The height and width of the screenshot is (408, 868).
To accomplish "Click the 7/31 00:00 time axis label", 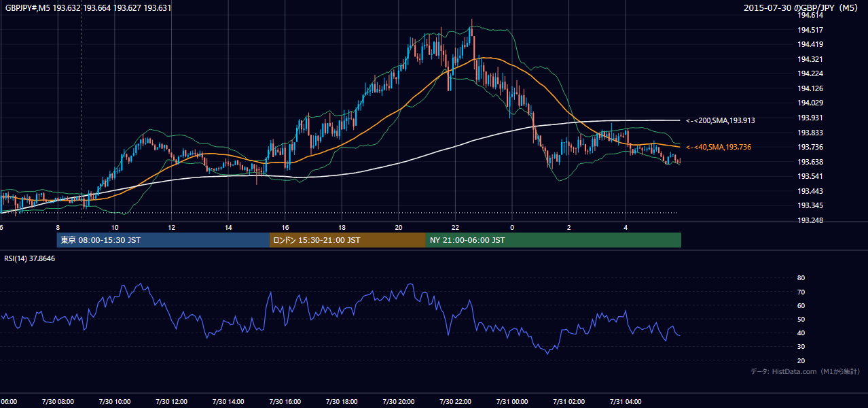I will 511,401.
